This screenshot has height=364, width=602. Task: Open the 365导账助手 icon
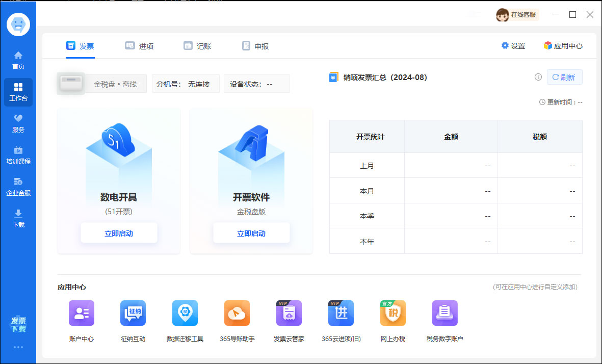tap(237, 313)
